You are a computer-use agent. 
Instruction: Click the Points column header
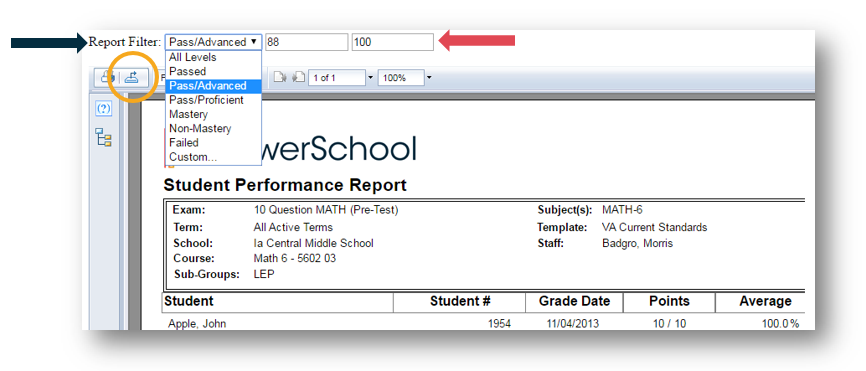tap(669, 301)
